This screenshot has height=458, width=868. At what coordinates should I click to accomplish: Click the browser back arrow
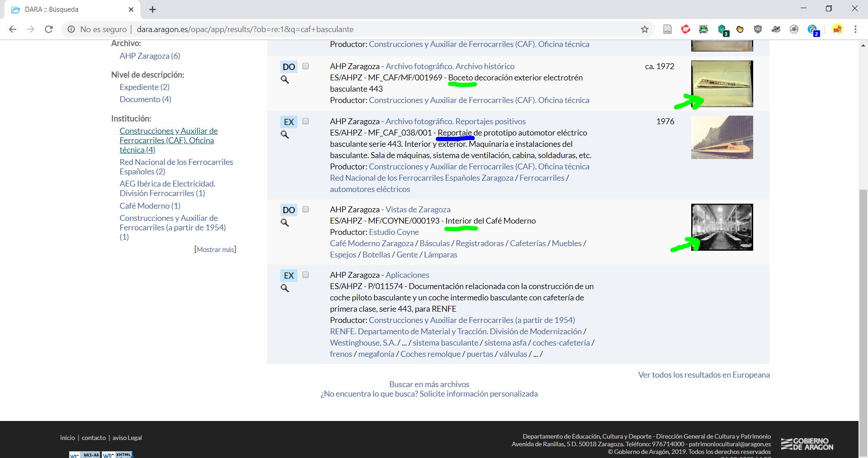pyautogui.click(x=13, y=29)
